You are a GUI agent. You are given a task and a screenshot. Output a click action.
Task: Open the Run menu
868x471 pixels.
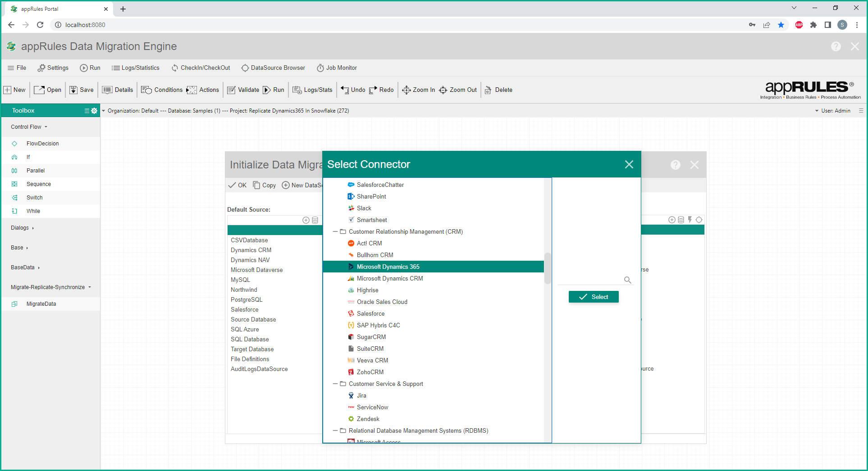pyautogui.click(x=90, y=68)
